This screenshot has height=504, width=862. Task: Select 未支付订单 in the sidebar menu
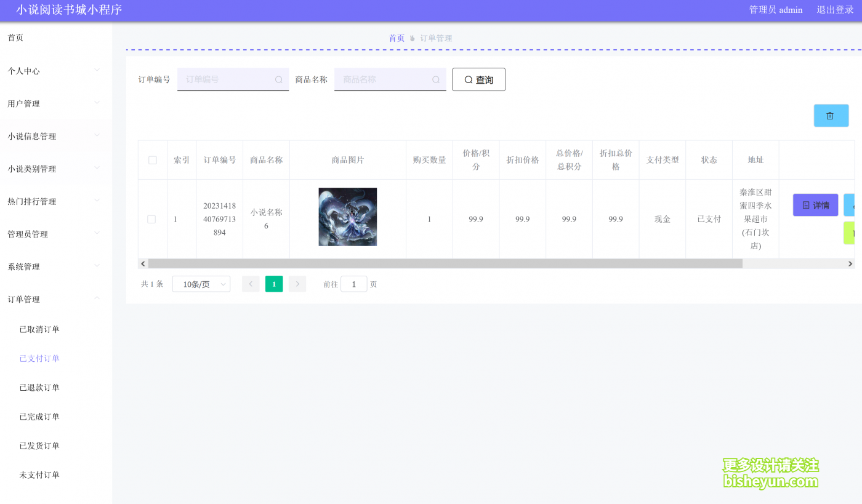[x=41, y=474]
